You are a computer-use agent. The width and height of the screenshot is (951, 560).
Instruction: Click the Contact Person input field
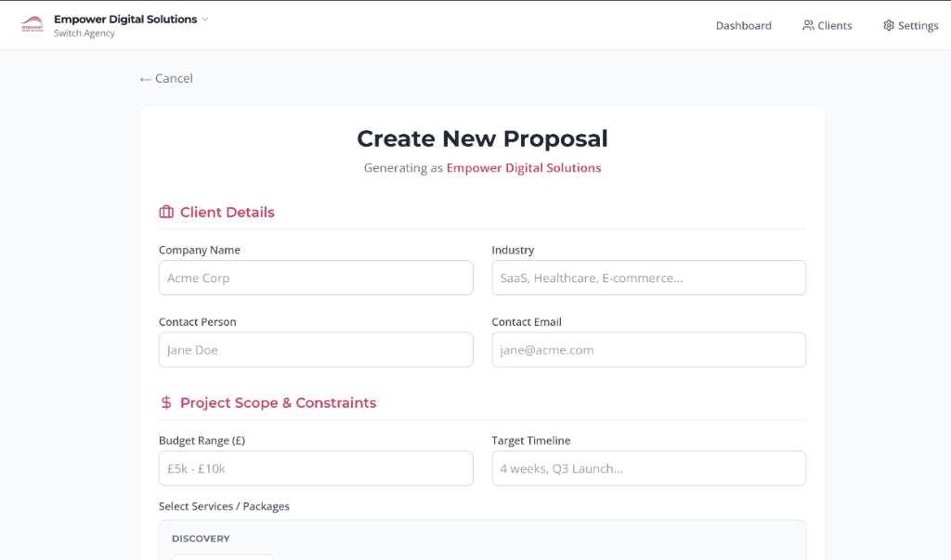click(316, 349)
